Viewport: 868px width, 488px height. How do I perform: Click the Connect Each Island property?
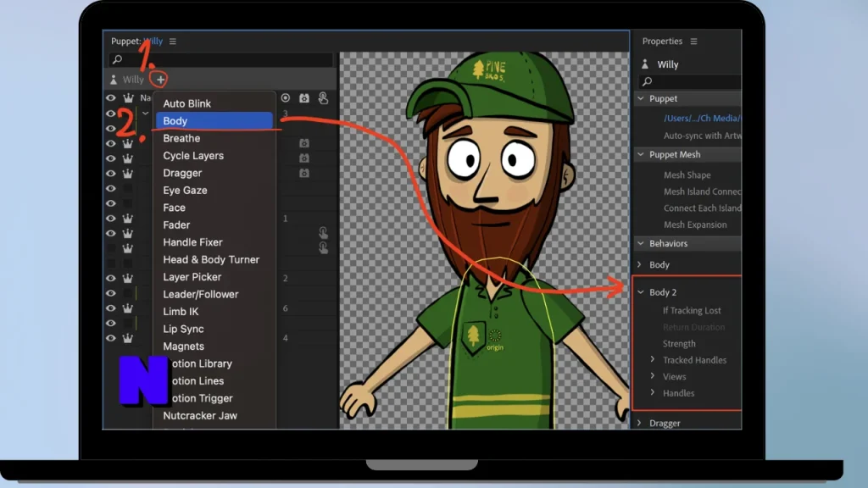pyautogui.click(x=702, y=208)
